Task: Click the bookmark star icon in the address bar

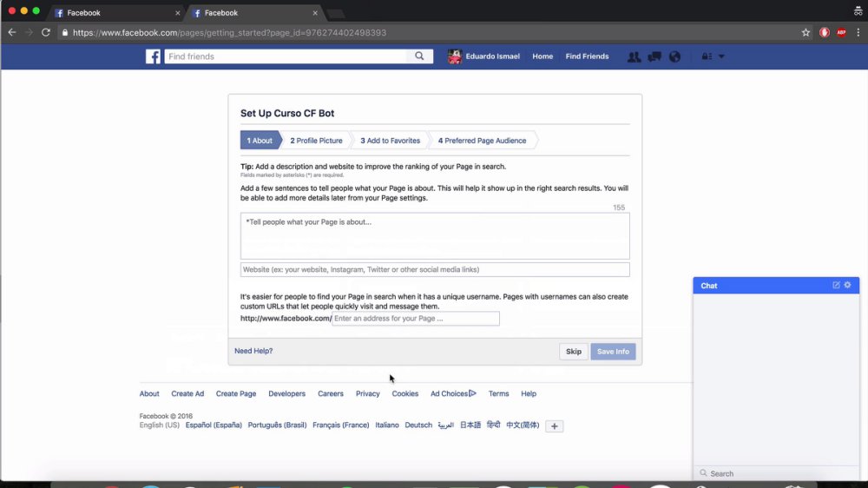Action: (x=806, y=33)
